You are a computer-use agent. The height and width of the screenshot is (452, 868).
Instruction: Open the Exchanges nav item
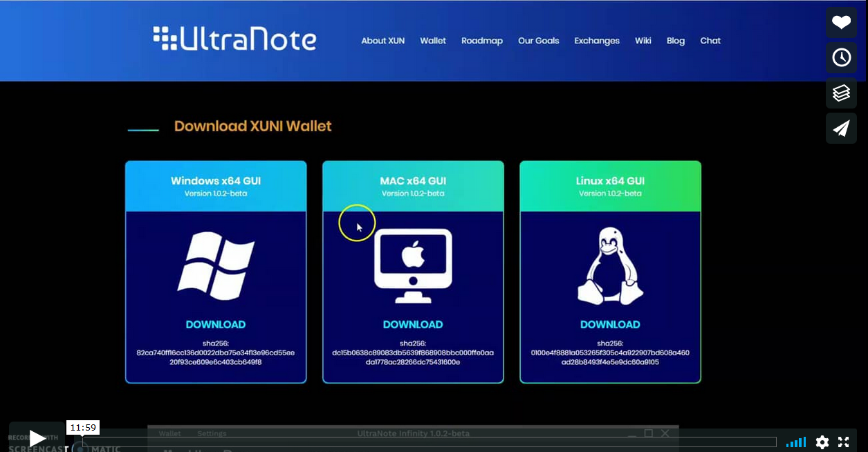point(597,41)
